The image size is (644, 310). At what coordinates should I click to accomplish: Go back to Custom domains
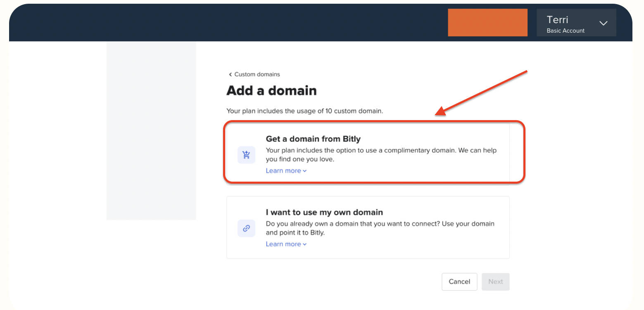(254, 74)
